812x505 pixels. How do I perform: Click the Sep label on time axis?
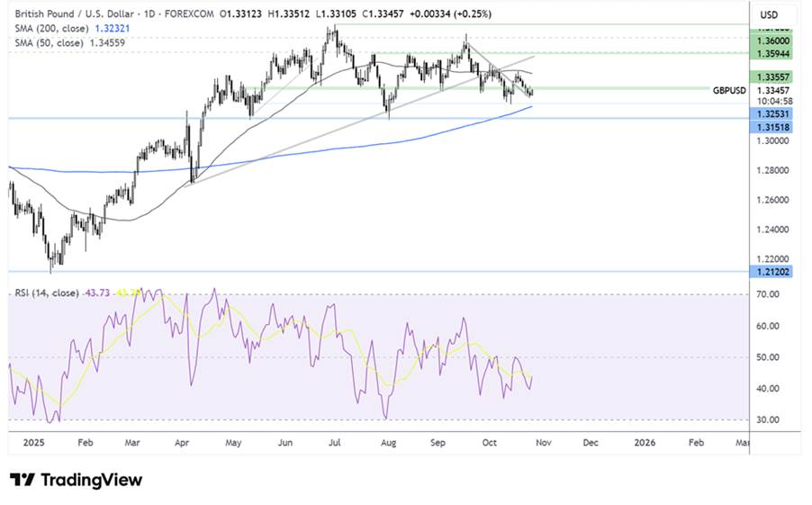[x=438, y=442]
